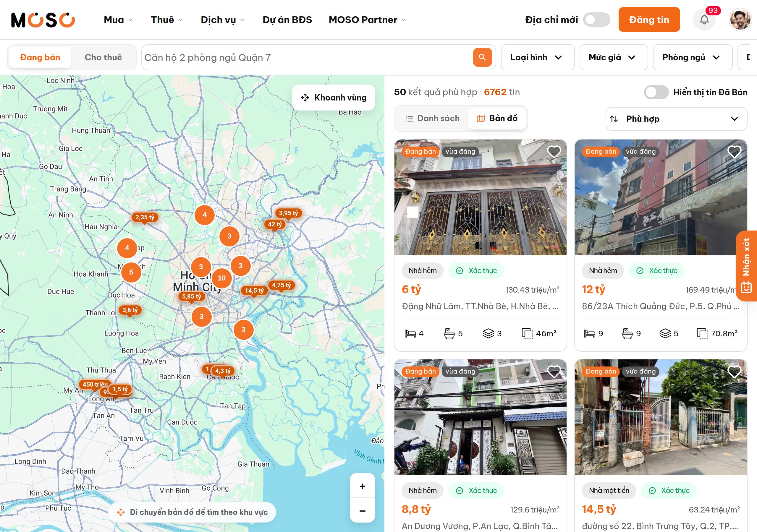The width and height of the screenshot is (757, 532).
Task: Favorite the 12 tỷ listing heart icon
Action: (734, 152)
